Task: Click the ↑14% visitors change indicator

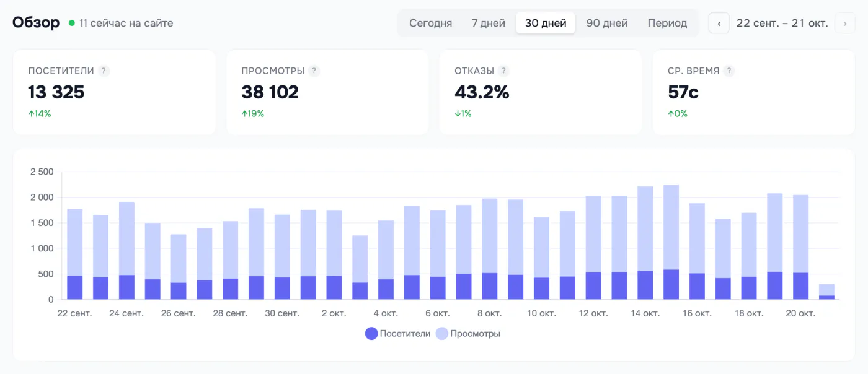Action: (40, 114)
